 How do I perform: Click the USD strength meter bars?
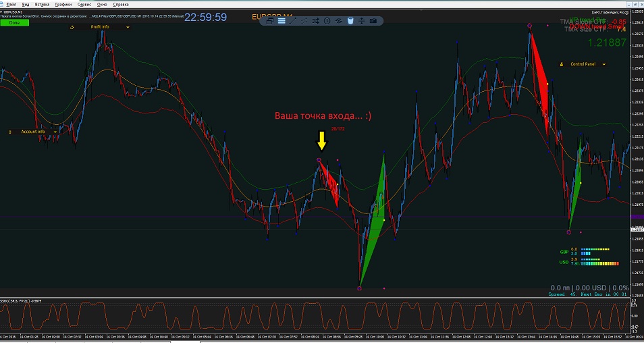pos(599,262)
